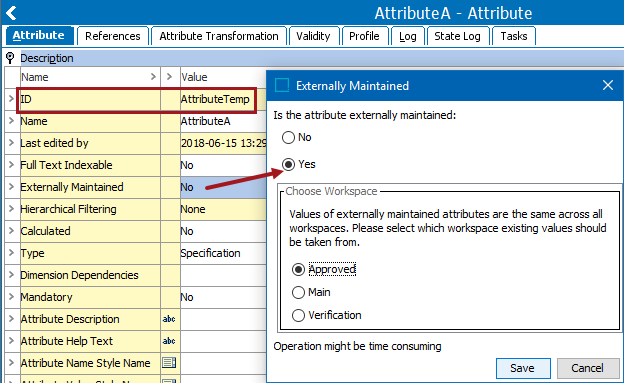This screenshot has width=624, height=383.
Task: Choose the Approved workspace option
Action: coord(298,270)
